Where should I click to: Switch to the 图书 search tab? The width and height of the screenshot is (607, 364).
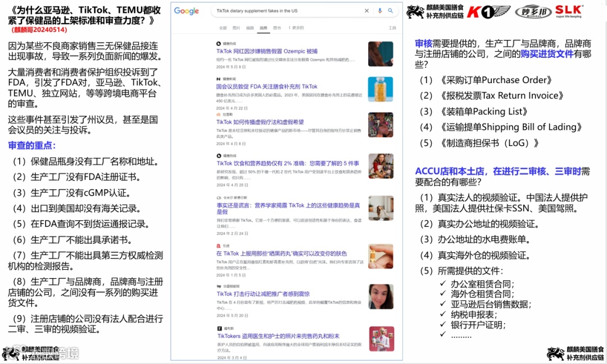pyautogui.click(x=277, y=28)
